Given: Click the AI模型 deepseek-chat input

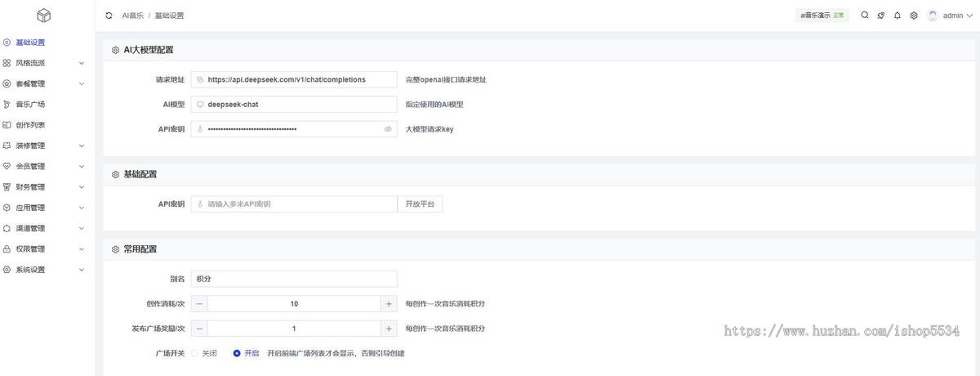Looking at the screenshot, I should [x=294, y=105].
